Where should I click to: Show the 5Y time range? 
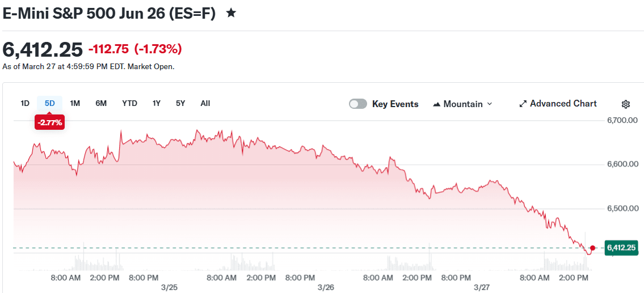pyautogui.click(x=180, y=103)
